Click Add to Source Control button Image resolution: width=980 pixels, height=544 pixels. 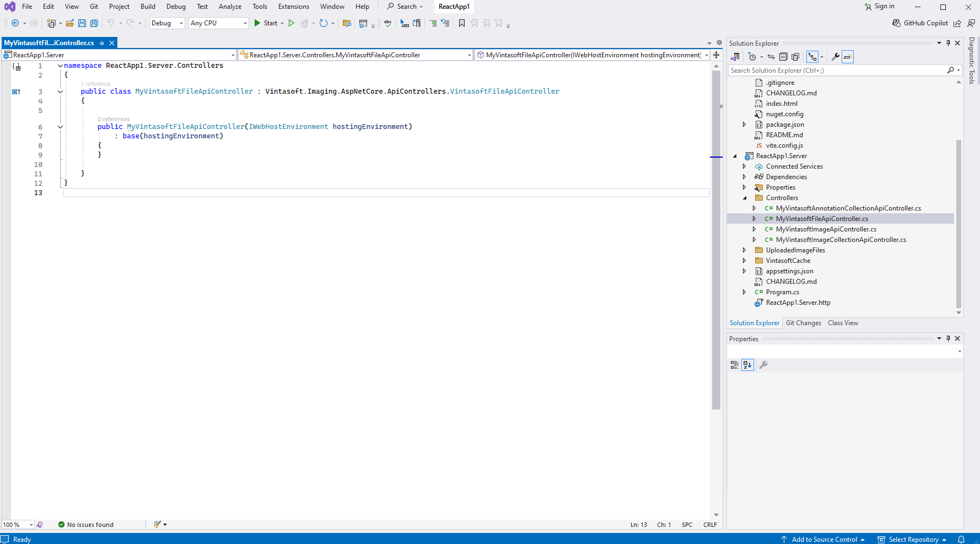pyautogui.click(x=823, y=540)
